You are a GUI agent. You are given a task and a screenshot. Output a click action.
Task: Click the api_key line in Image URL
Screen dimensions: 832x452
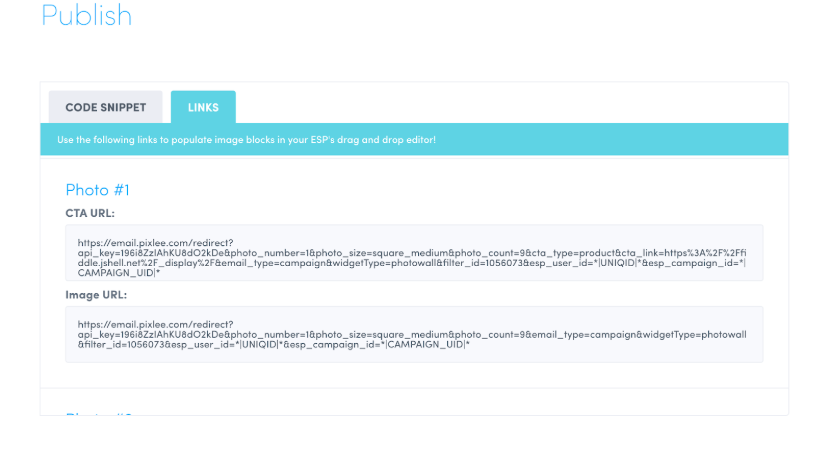pyautogui.click(x=300, y=335)
